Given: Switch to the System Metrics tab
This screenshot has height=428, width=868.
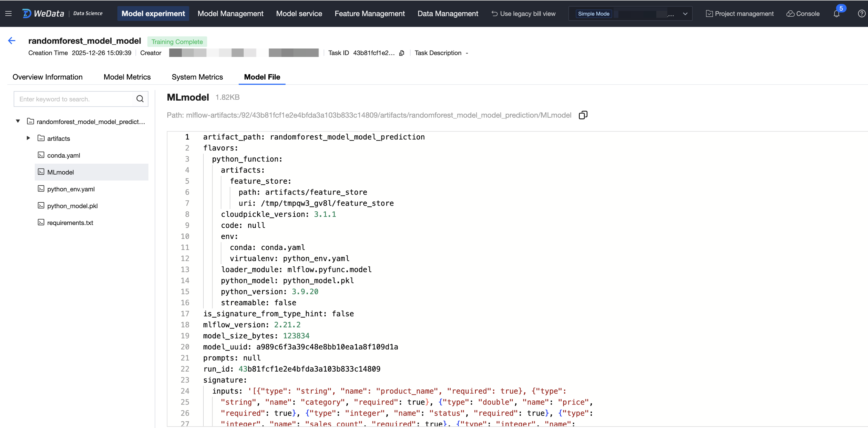Looking at the screenshot, I should click(x=197, y=77).
